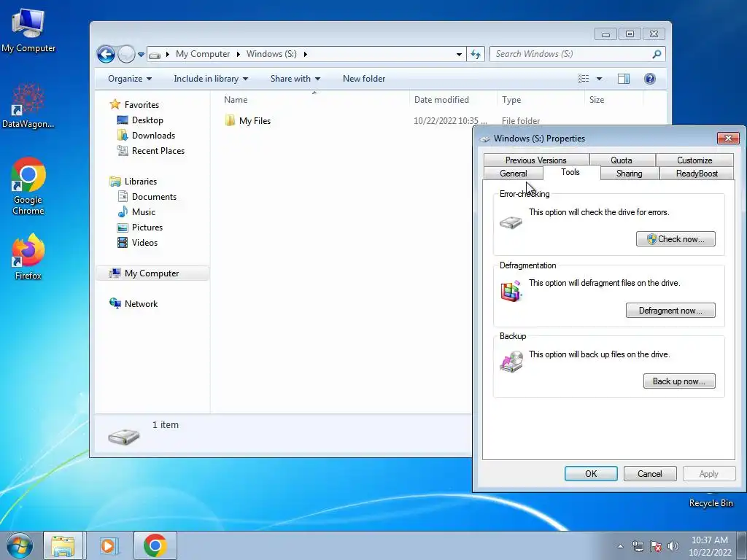747x560 pixels.
Task: Switch to the Quota tab
Action: [622, 160]
